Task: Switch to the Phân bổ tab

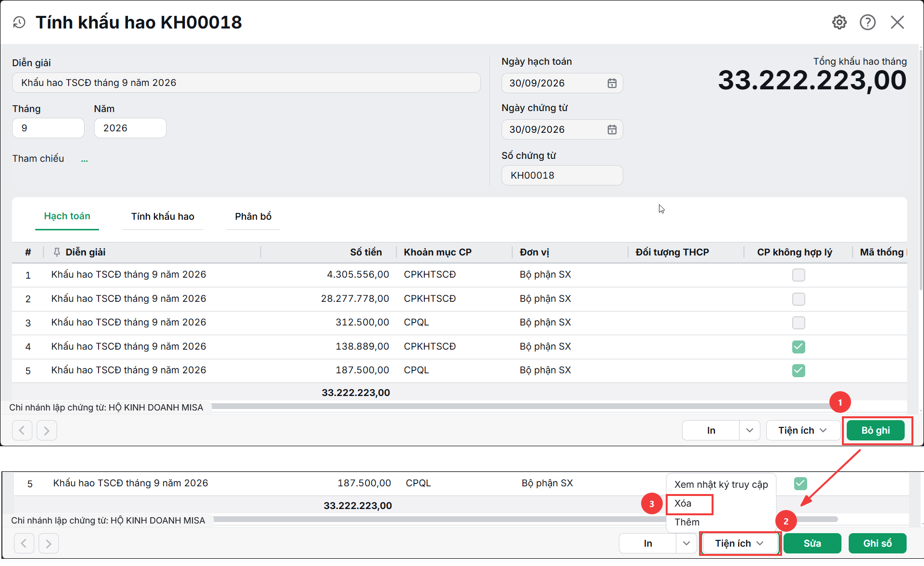Action: pyautogui.click(x=253, y=216)
